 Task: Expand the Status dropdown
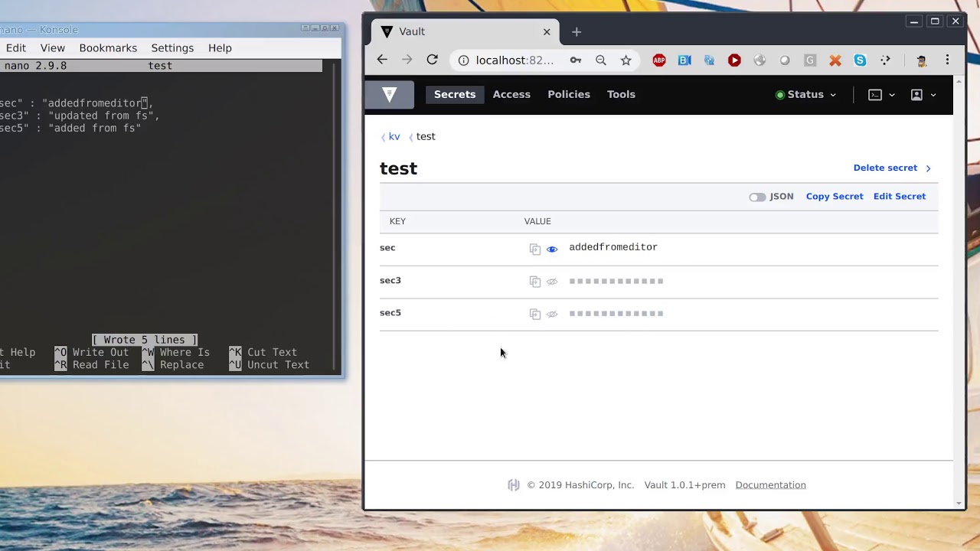click(x=805, y=94)
